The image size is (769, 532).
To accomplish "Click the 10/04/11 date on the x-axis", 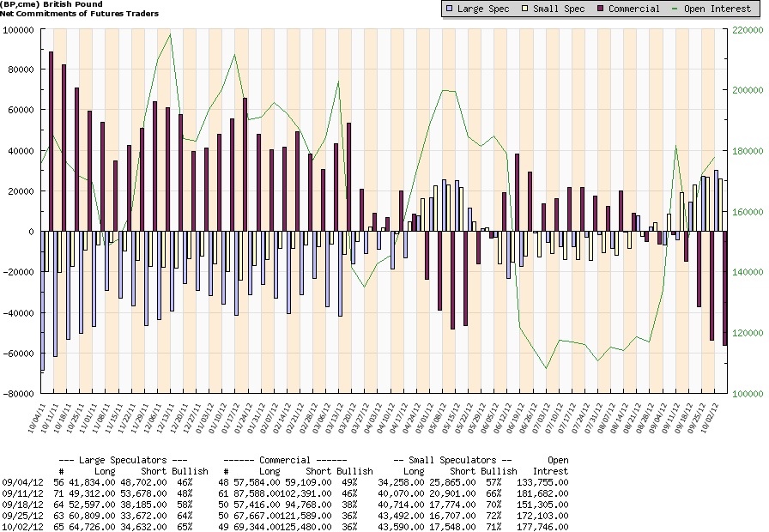I will [x=37, y=417].
